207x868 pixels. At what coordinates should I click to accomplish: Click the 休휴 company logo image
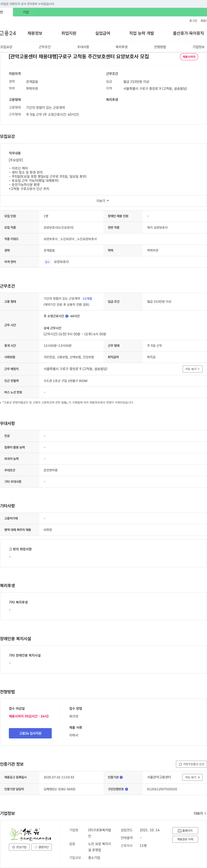(x=30, y=834)
